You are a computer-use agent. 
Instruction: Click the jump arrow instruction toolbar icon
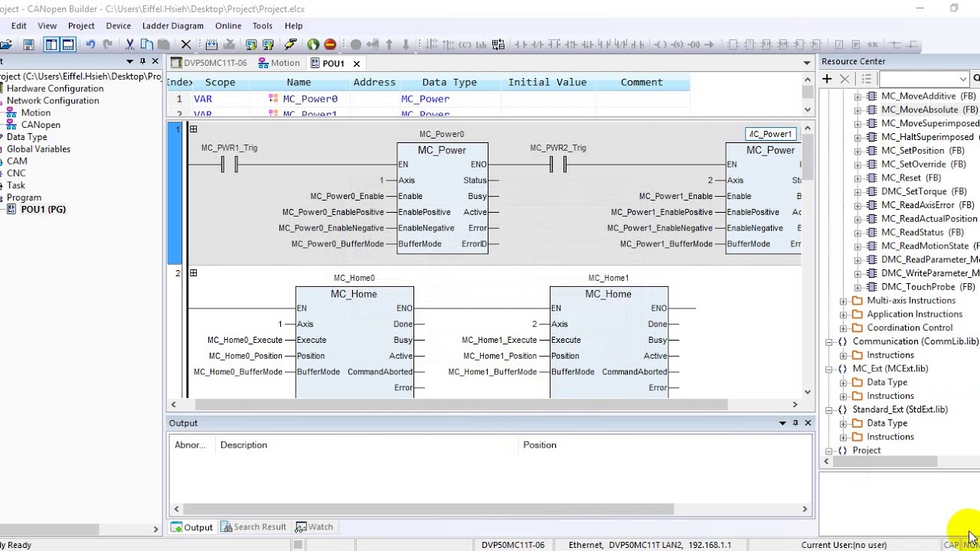coord(709,44)
